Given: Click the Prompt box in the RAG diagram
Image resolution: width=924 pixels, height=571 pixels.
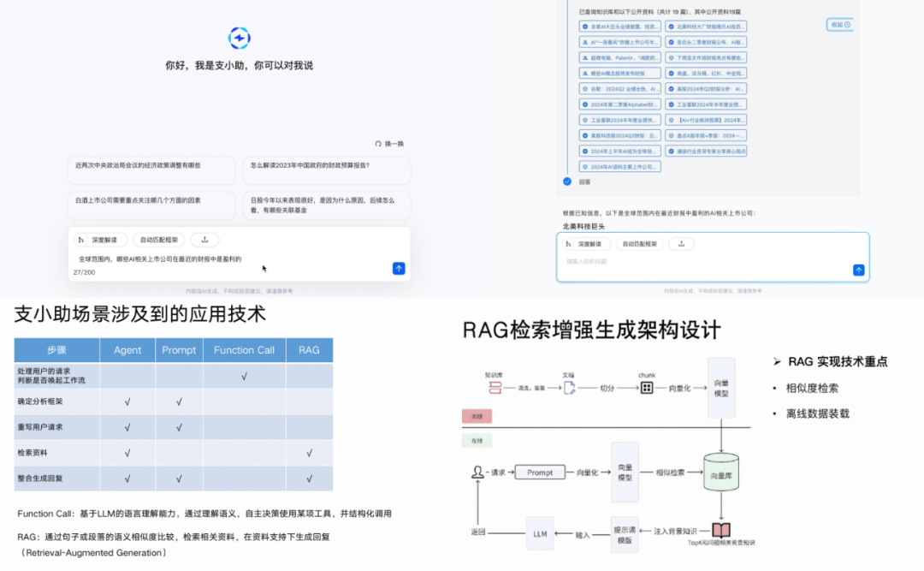Looking at the screenshot, I should tap(540, 473).
